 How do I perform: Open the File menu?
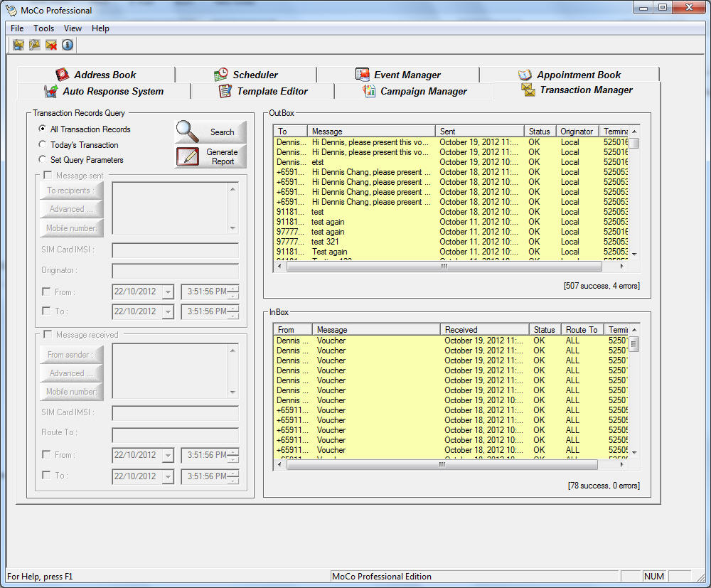tap(17, 28)
